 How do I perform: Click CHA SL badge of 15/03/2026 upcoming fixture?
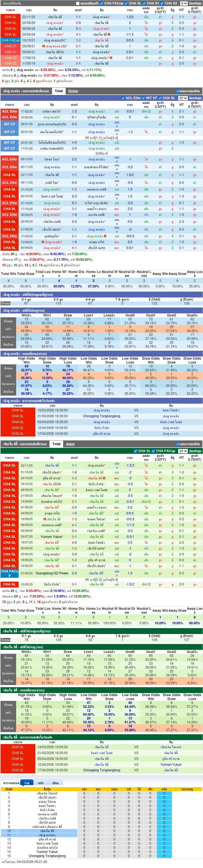click(x=18, y=410)
